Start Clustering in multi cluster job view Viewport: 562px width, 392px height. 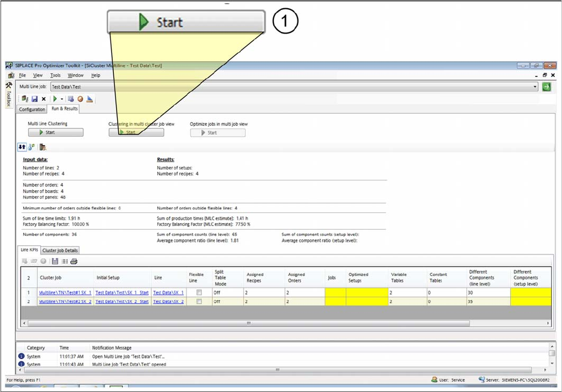tap(136, 132)
